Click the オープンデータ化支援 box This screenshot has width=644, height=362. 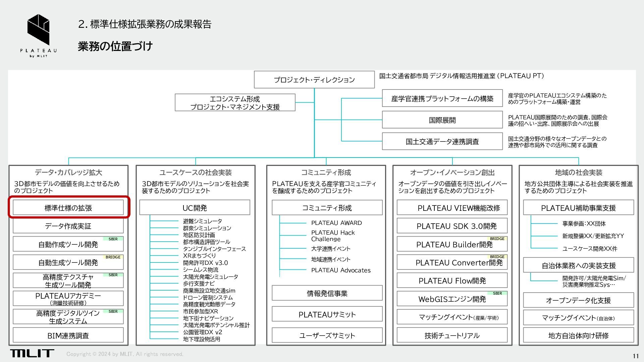[x=578, y=300]
